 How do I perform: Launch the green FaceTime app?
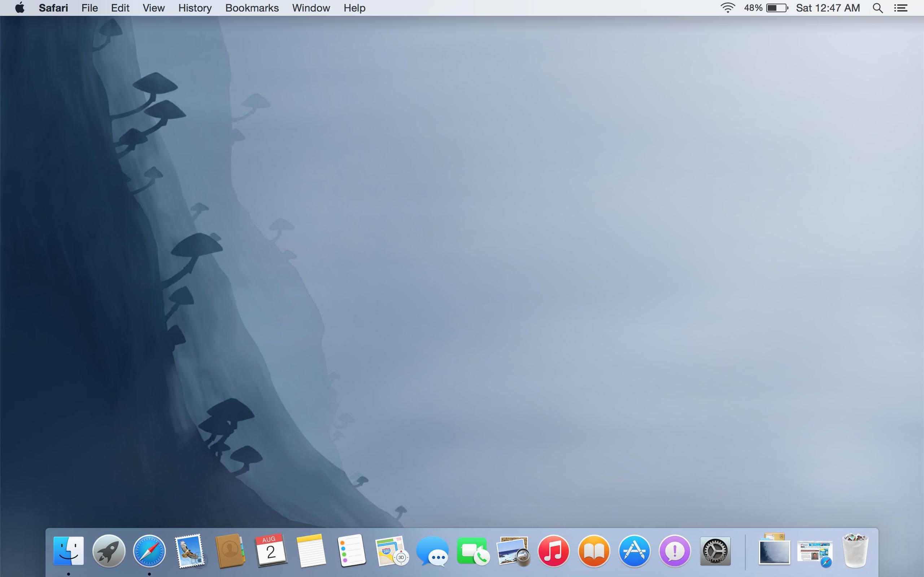tap(473, 551)
